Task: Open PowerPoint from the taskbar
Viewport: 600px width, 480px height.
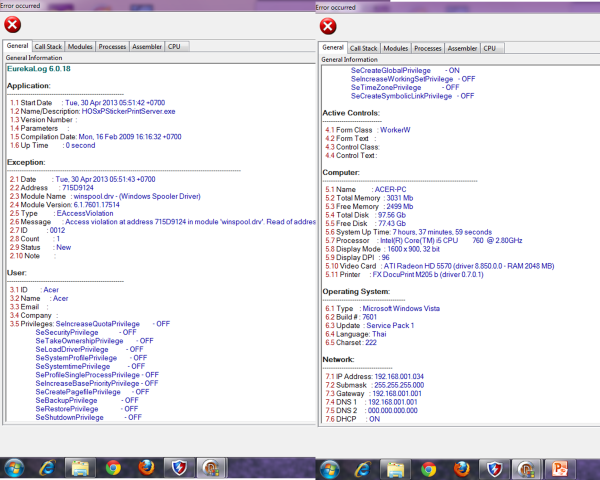Action: point(560,469)
